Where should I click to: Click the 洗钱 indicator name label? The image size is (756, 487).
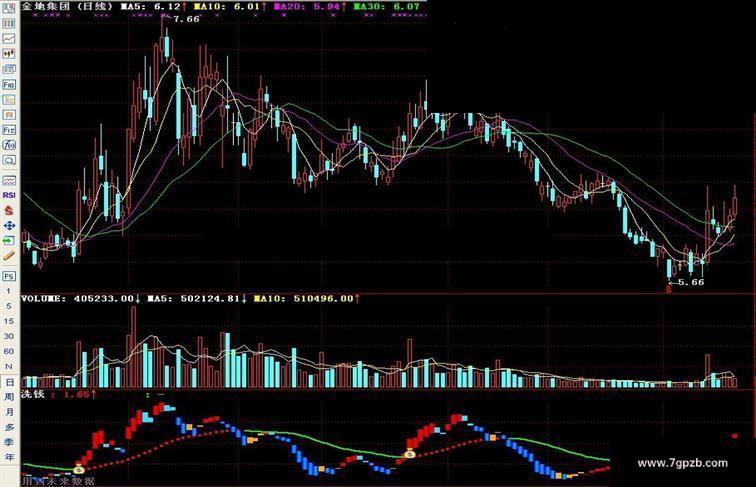tap(33, 394)
